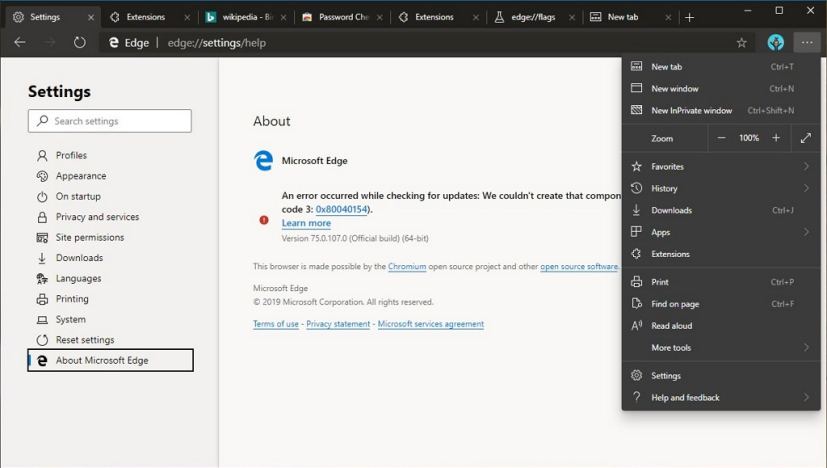The width and height of the screenshot is (827, 468).
Task: Click the Profiles person icon in sidebar
Action: [x=42, y=155]
